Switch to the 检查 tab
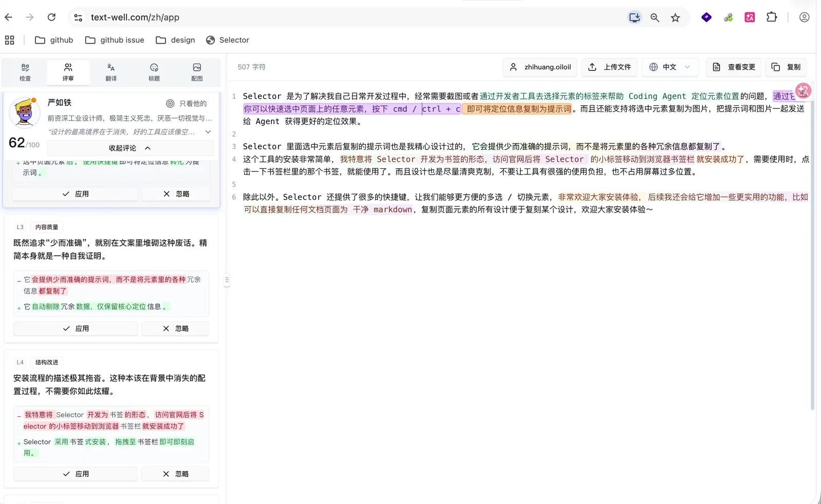Image resolution: width=821 pixels, height=504 pixels. pos(25,72)
